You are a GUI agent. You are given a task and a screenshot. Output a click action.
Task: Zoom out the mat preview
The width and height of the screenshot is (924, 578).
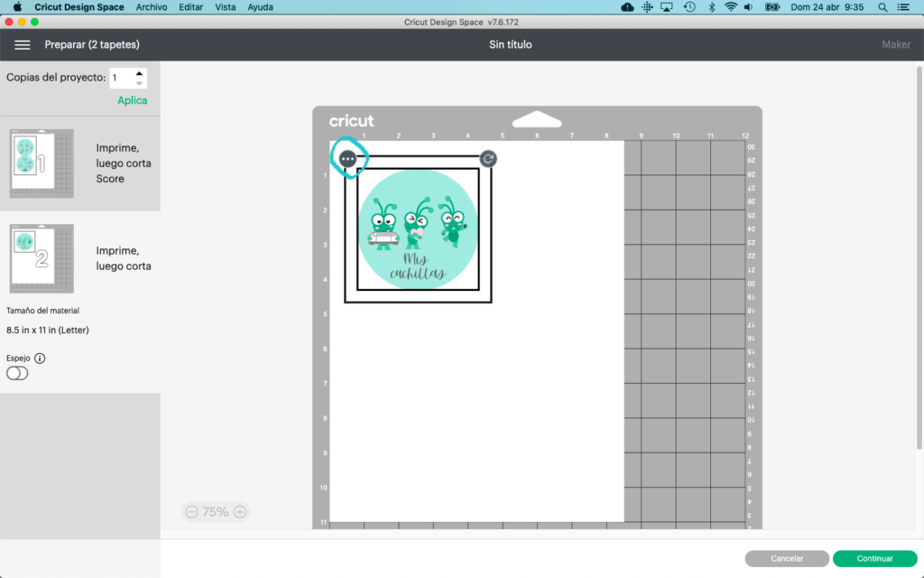[x=191, y=512]
